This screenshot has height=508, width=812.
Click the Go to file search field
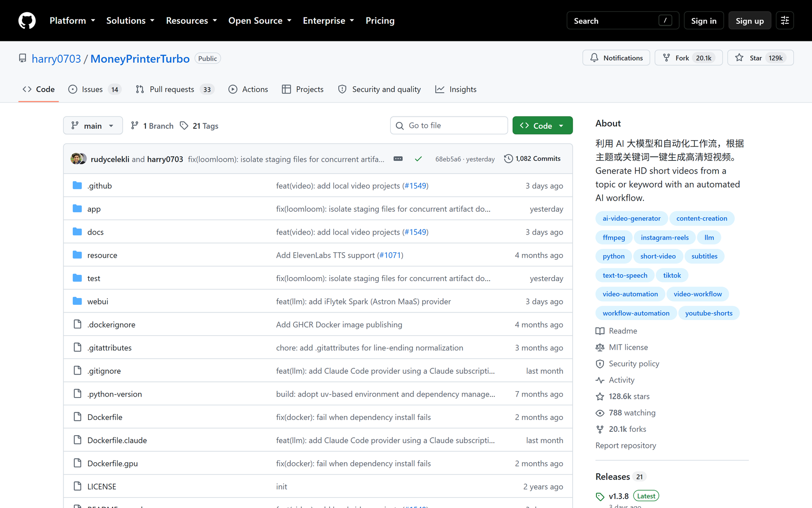(449, 126)
